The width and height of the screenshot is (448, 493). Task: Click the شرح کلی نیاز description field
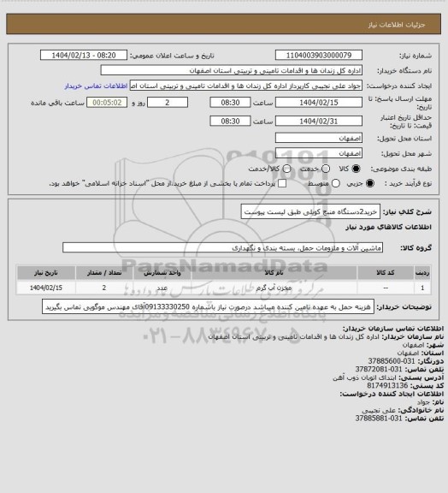point(310,212)
